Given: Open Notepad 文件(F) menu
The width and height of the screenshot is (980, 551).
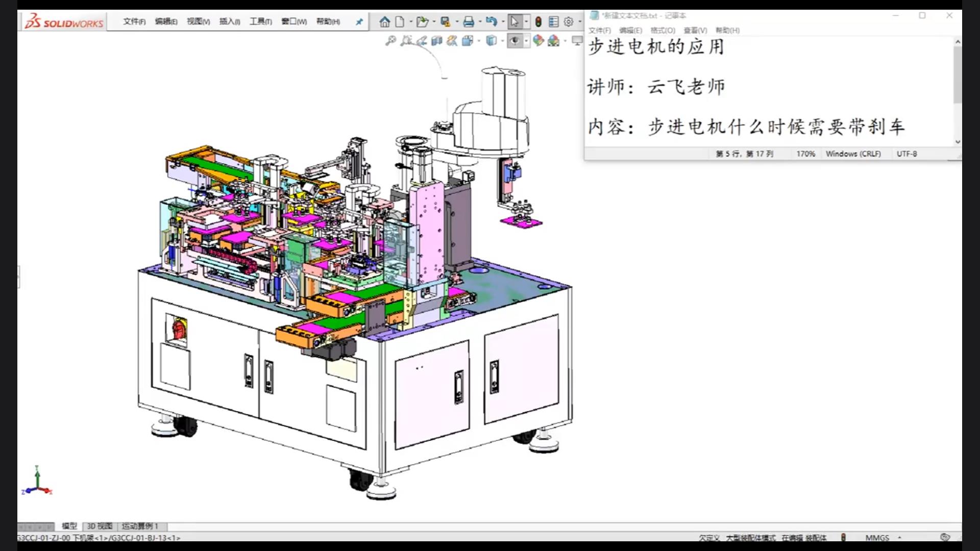Looking at the screenshot, I should point(599,31).
